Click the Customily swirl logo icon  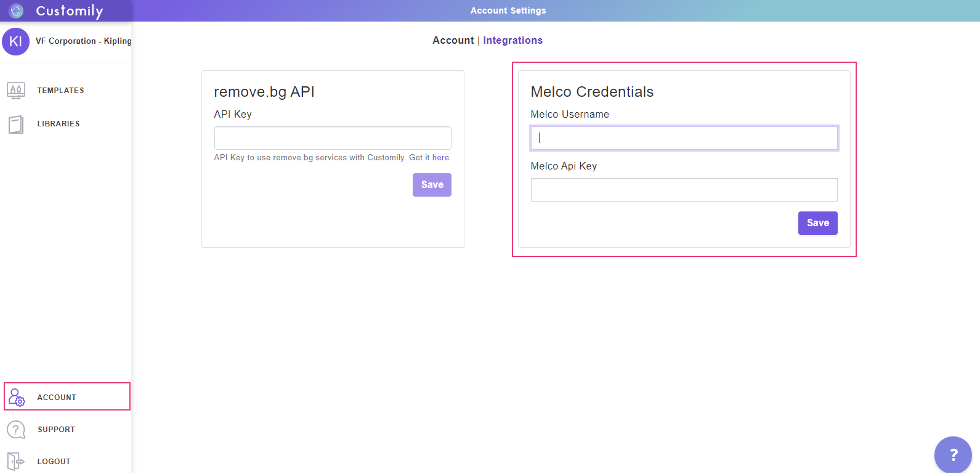16,10
